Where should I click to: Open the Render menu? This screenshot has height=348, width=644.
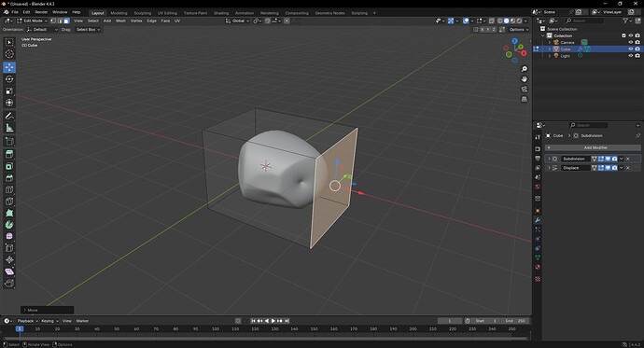(x=41, y=12)
